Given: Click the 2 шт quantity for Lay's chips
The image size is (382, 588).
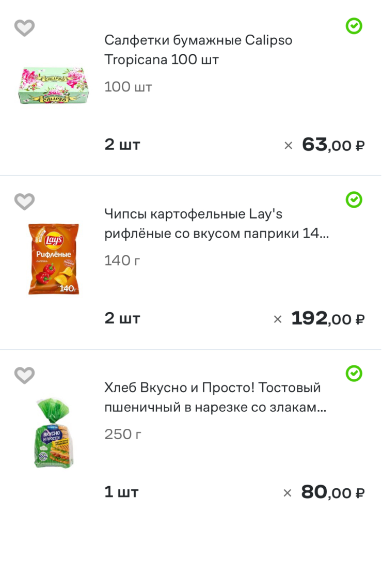Looking at the screenshot, I should point(122,318).
